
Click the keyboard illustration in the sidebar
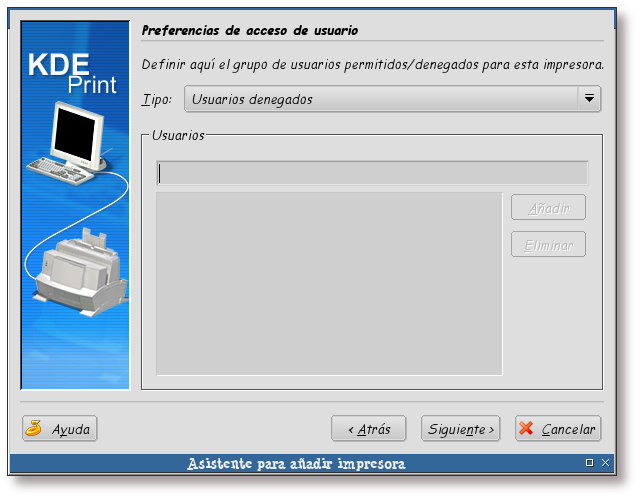point(58,168)
